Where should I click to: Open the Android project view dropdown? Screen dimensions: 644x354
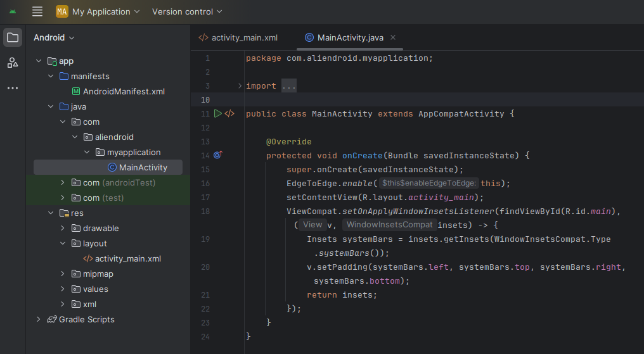54,38
